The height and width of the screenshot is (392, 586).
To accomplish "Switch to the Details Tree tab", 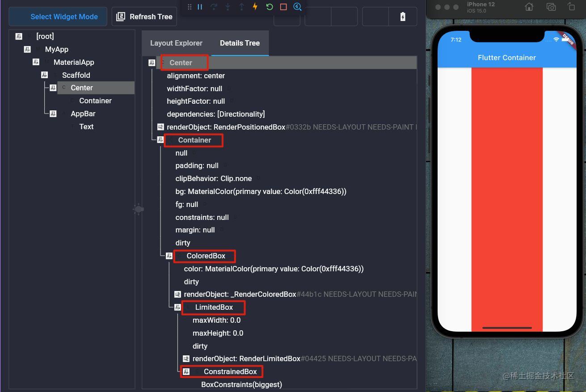I will [240, 43].
